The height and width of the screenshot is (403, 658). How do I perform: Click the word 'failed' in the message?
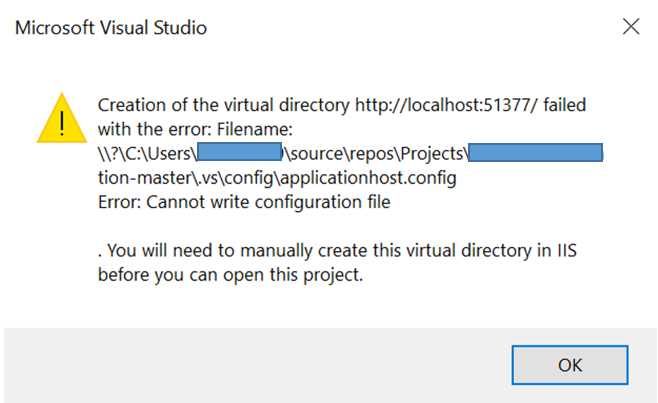click(x=564, y=105)
